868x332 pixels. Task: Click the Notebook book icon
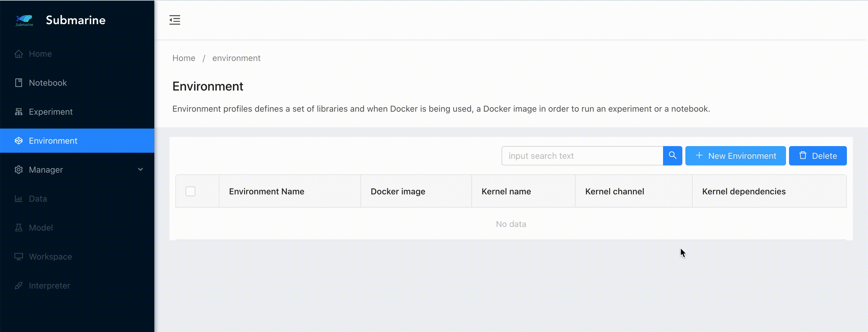pyautogui.click(x=19, y=83)
